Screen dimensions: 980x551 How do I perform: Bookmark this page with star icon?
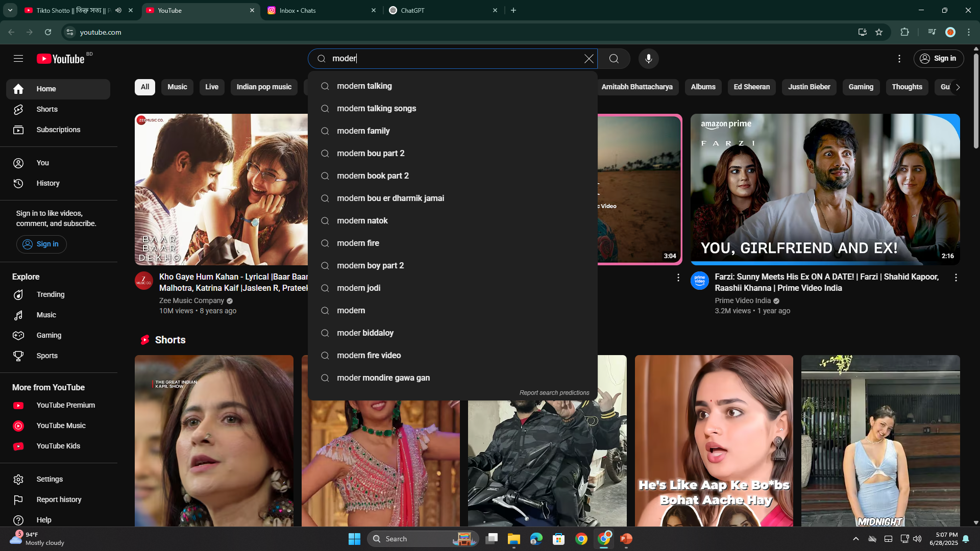click(x=879, y=32)
